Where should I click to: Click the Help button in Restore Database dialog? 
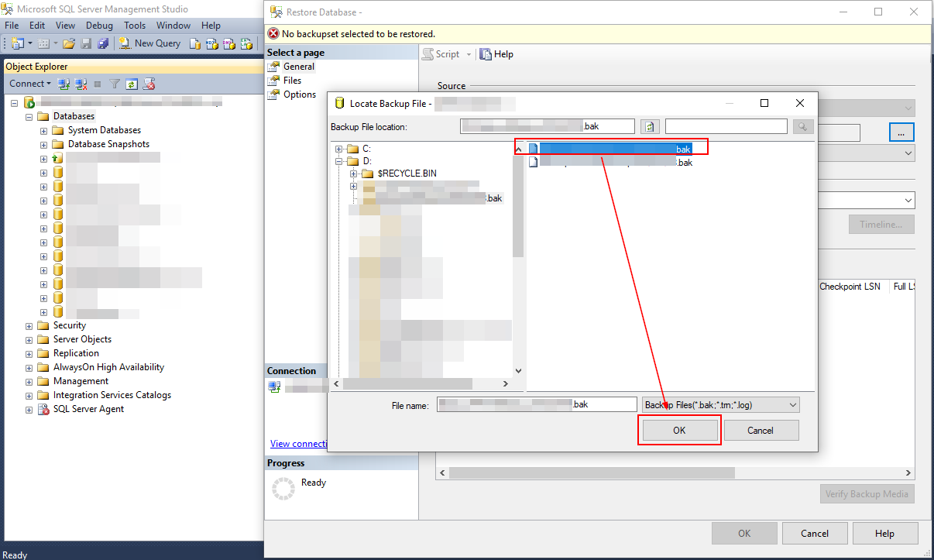(x=884, y=533)
